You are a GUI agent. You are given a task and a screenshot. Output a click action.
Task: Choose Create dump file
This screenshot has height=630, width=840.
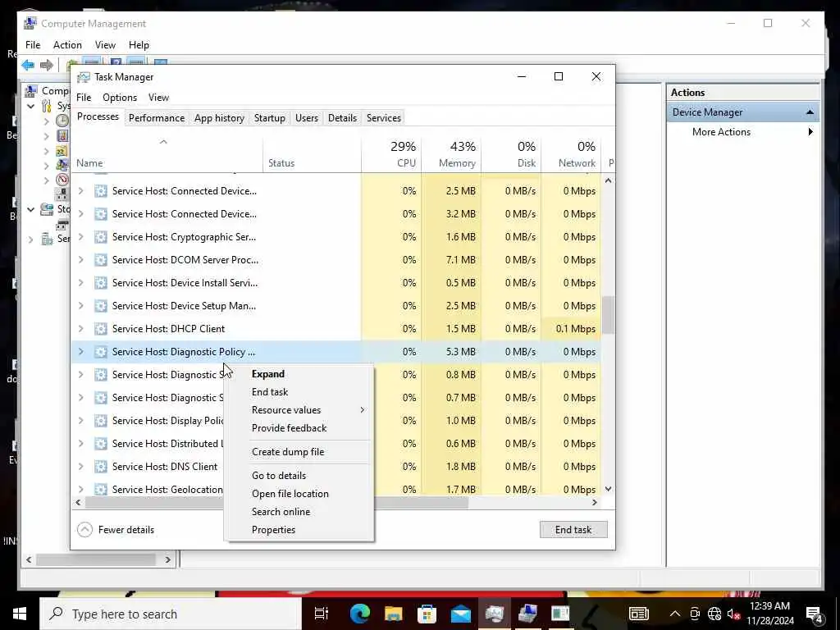tap(288, 452)
